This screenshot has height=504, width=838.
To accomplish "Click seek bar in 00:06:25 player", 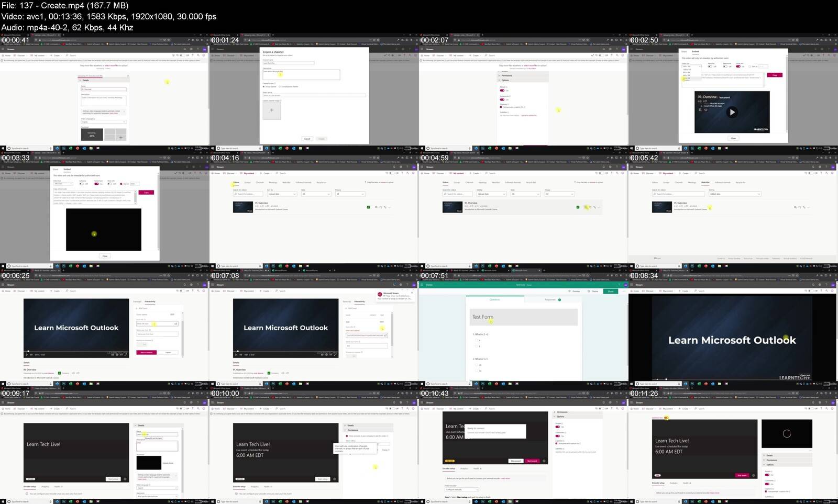I will (76, 351).
